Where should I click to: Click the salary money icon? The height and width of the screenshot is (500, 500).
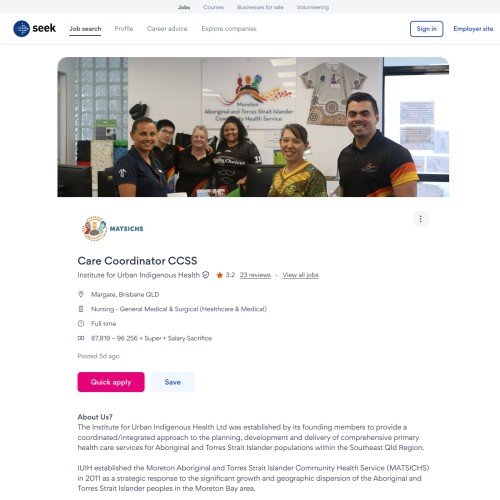coord(81,338)
